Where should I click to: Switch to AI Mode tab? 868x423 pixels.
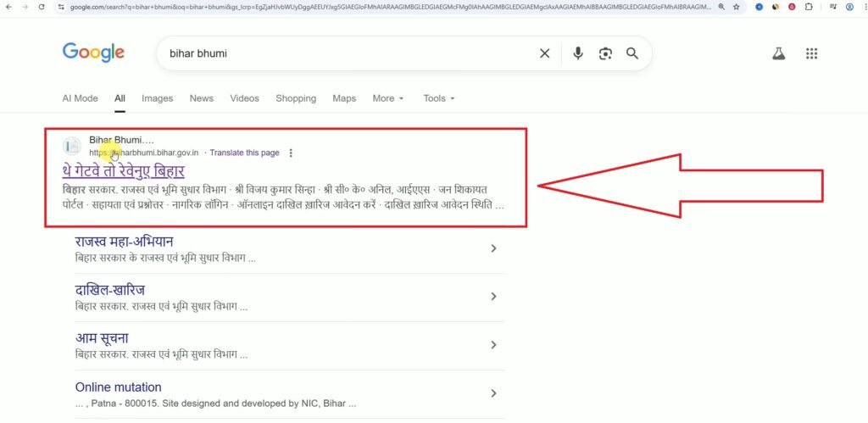click(80, 98)
